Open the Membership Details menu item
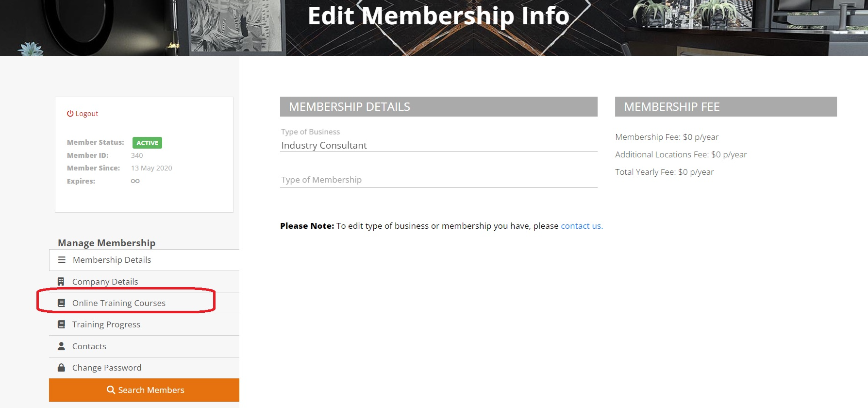The height and width of the screenshot is (408, 868). pos(112,260)
